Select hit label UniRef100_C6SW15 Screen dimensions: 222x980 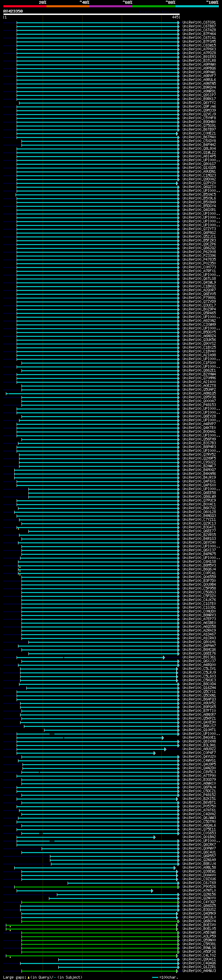pos(199,45)
